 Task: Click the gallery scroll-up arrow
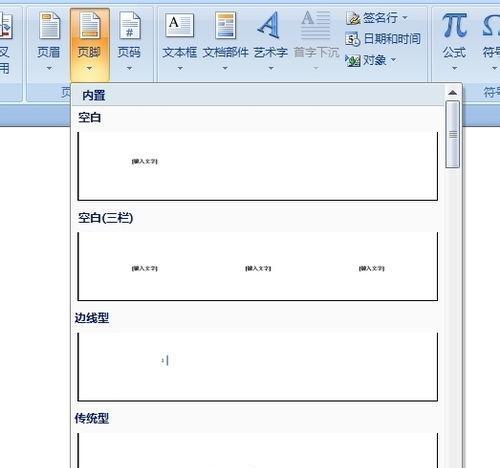452,93
